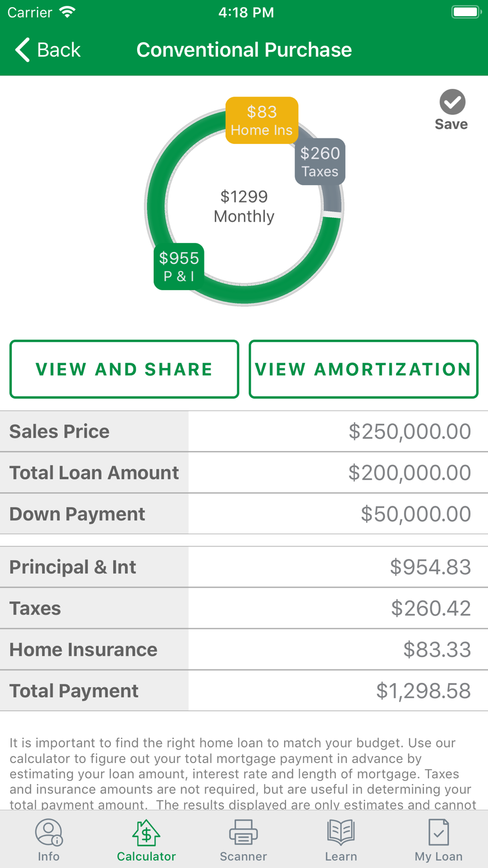Image resolution: width=488 pixels, height=868 pixels.
Task: Tap the Total Loan Amount value
Action: 338,473
